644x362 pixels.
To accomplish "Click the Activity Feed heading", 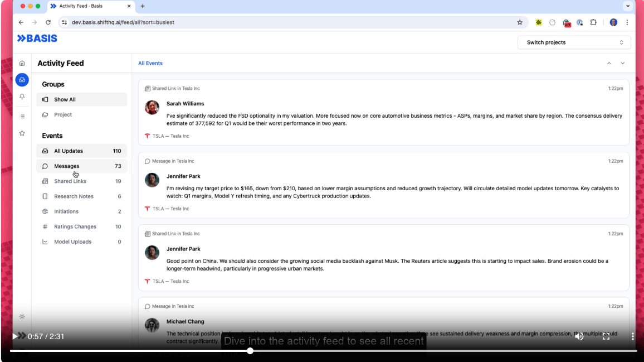I will click(x=61, y=64).
